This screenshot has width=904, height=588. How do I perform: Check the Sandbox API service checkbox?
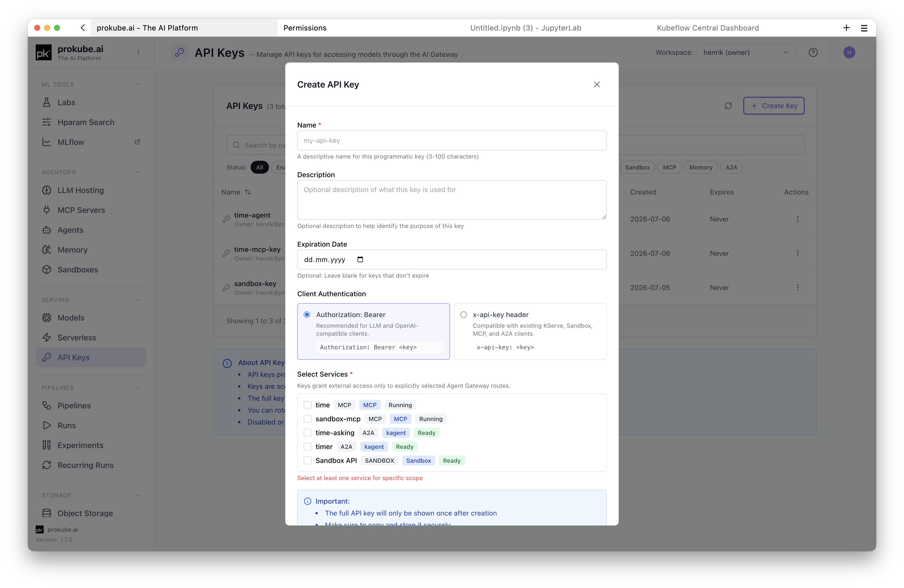(x=308, y=460)
